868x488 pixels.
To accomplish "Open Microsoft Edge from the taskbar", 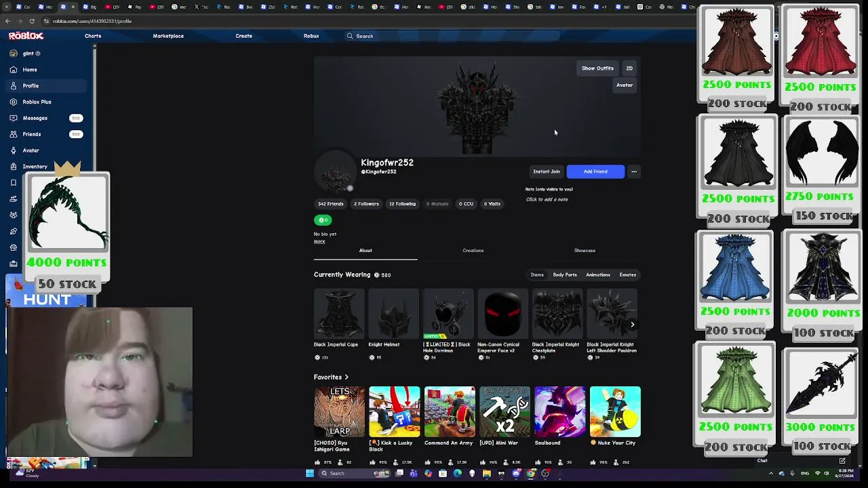I will [x=457, y=473].
